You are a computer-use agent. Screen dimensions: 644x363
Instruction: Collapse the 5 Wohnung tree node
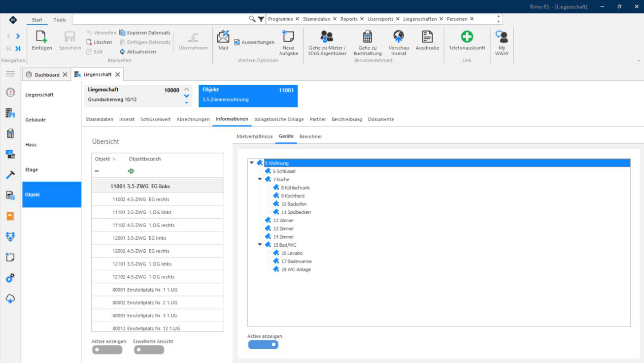pyautogui.click(x=252, y=163)
